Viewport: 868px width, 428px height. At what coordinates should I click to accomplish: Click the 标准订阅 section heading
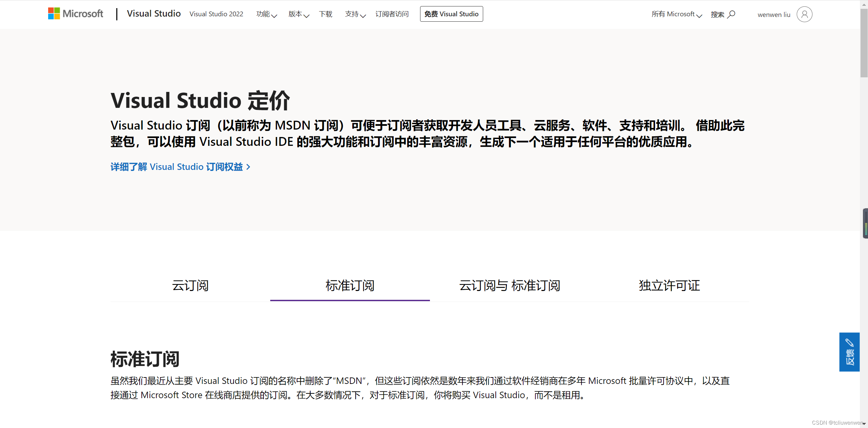145,359
